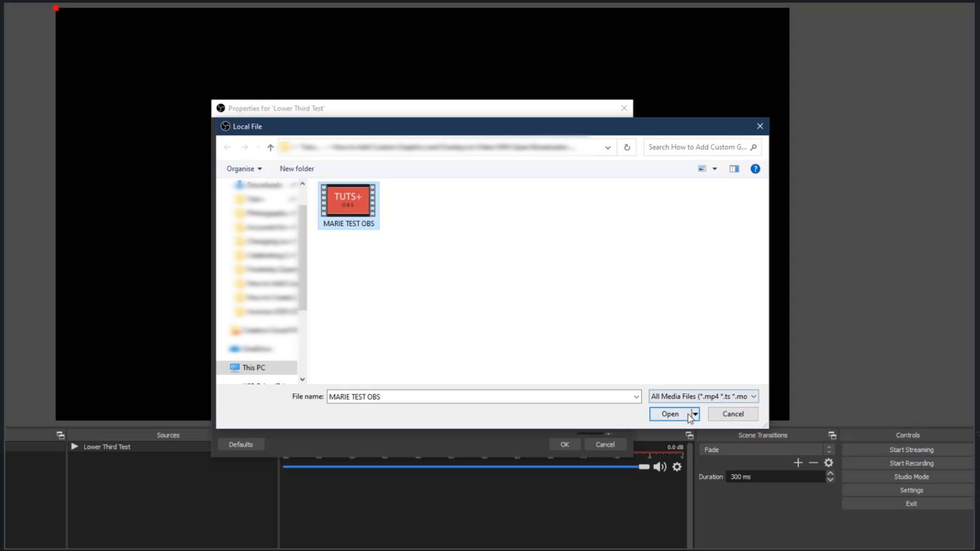Image resolution: width=980 pixels, height=551 pixels.
Task: Create a New folder
Action: [297, 169]
